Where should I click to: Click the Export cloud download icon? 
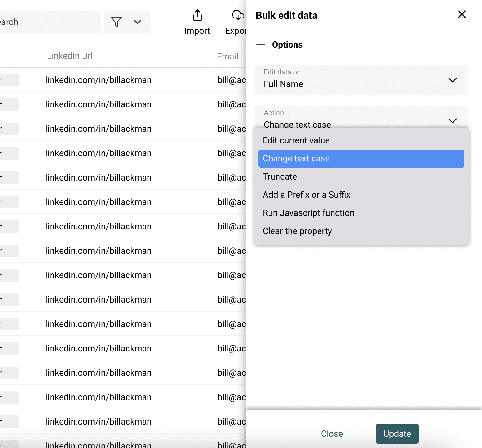point(238,15)
